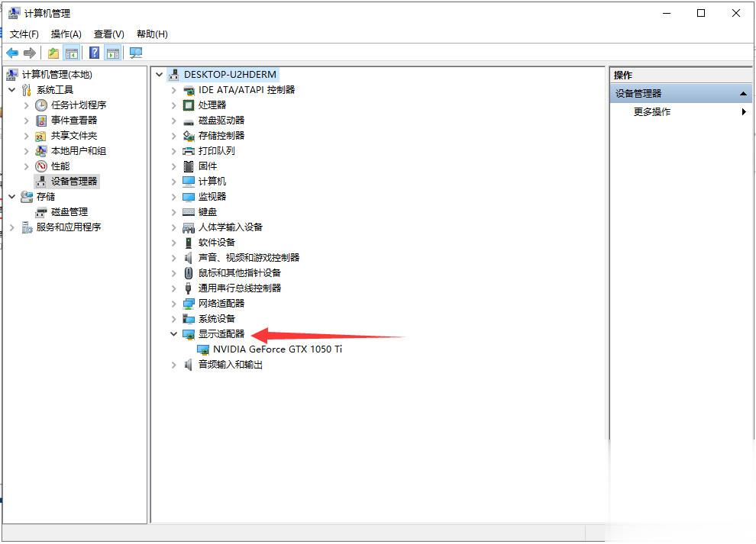
Task: Collapse the 显示适配器 category
Action: [173, 333]
